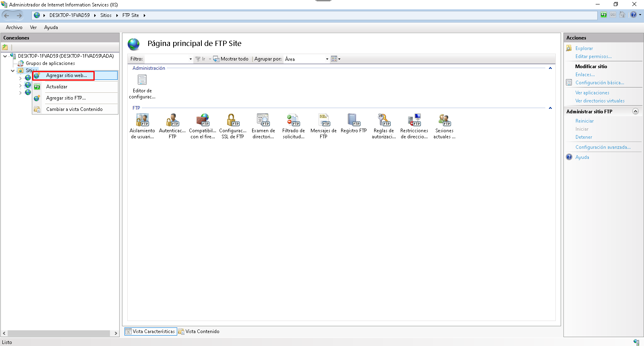Collapse the Administración group section
This screenshot has height=346, width=644.
click(x=550, y=68)
